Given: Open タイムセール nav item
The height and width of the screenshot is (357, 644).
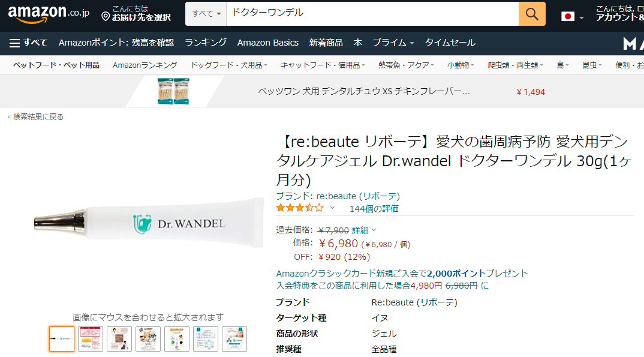Looking at the screenshot, I should tap(450, 43).
